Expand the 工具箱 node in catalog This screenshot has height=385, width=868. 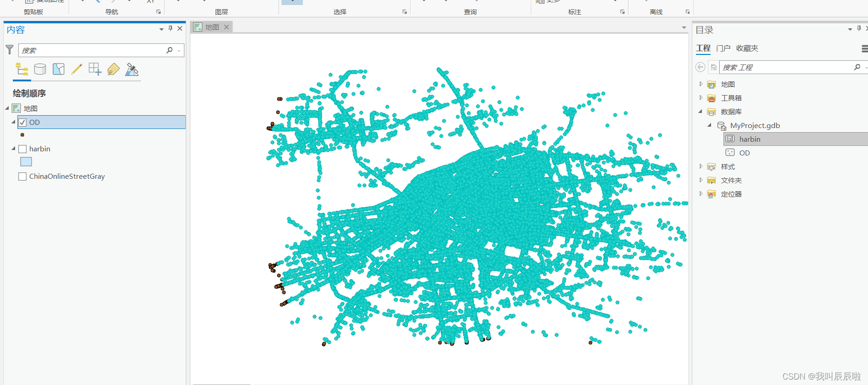[x=701, y=98]
